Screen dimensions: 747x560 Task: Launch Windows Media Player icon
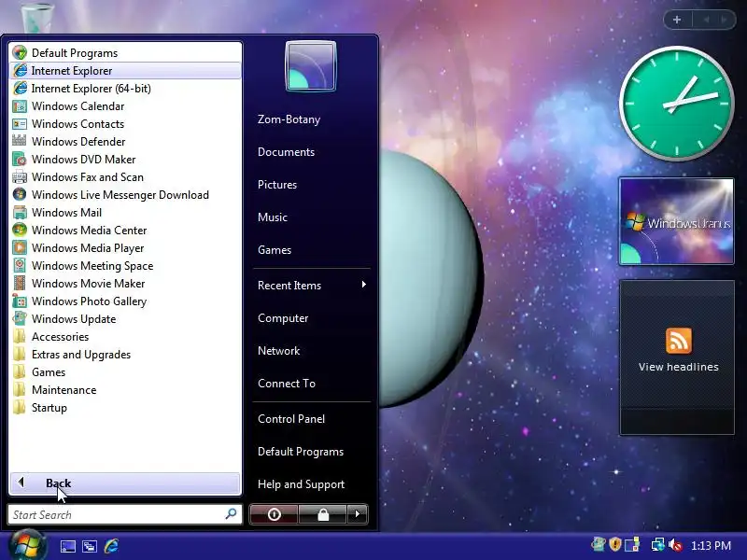[x=20, y=248]
